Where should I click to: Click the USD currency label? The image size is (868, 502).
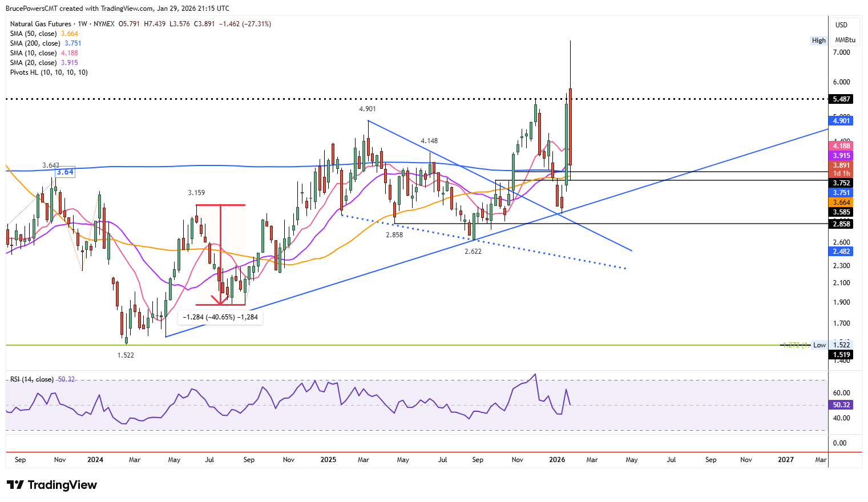(841, 25)
